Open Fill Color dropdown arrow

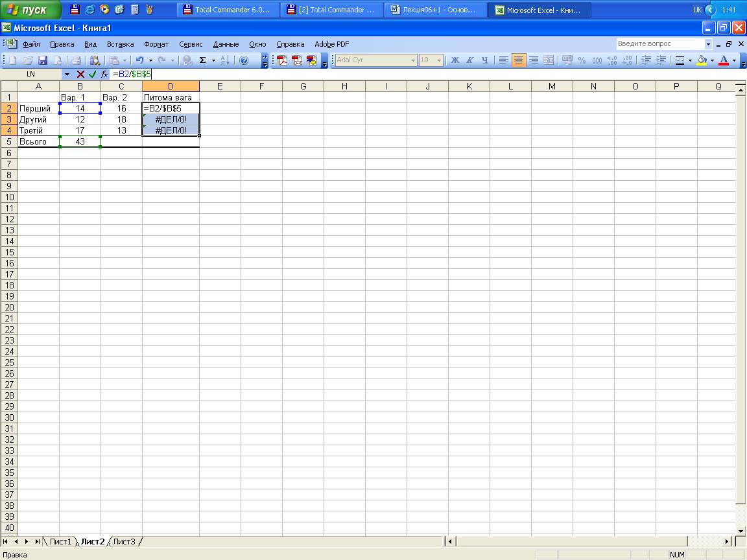click(712, 60)
